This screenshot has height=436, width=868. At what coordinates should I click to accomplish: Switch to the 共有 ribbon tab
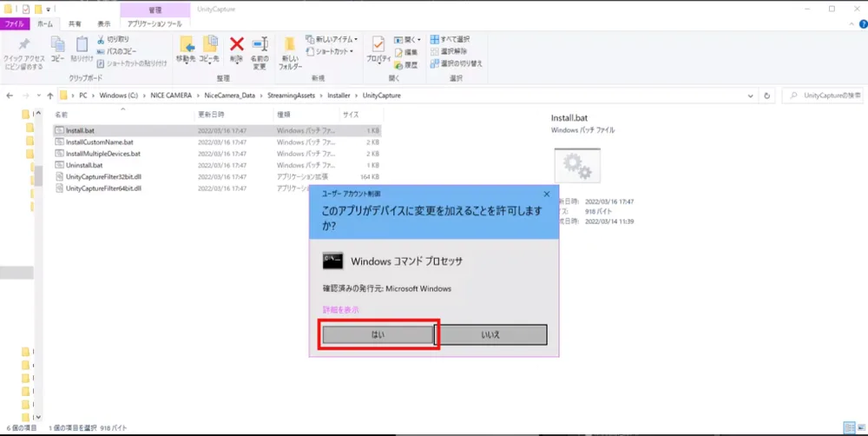tap(75, 23)
